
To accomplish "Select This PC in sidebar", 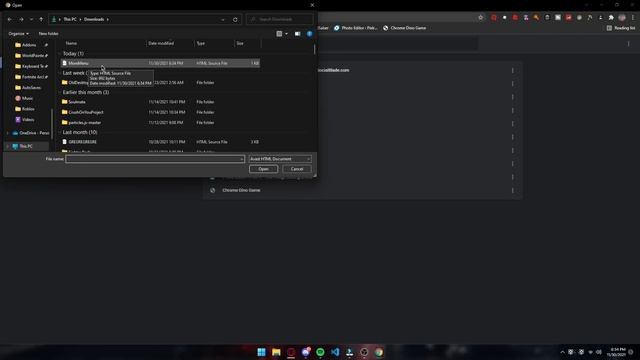I will click(26, 146).
